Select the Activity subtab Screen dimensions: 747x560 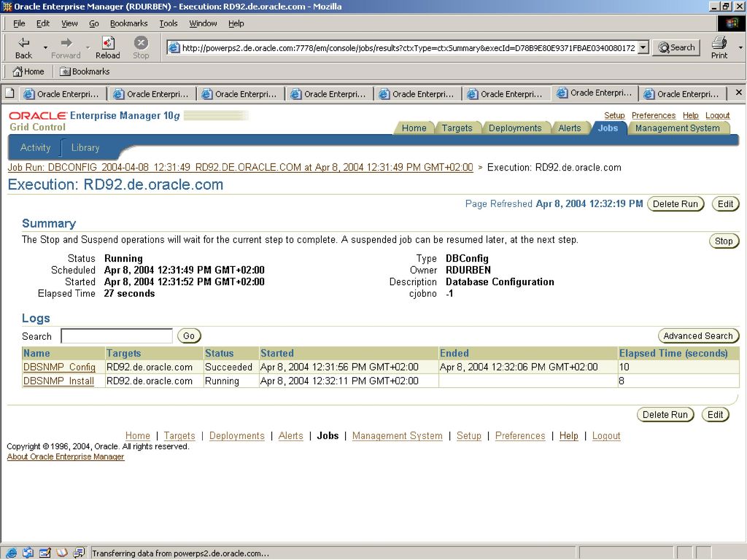(x=35, y=147)
